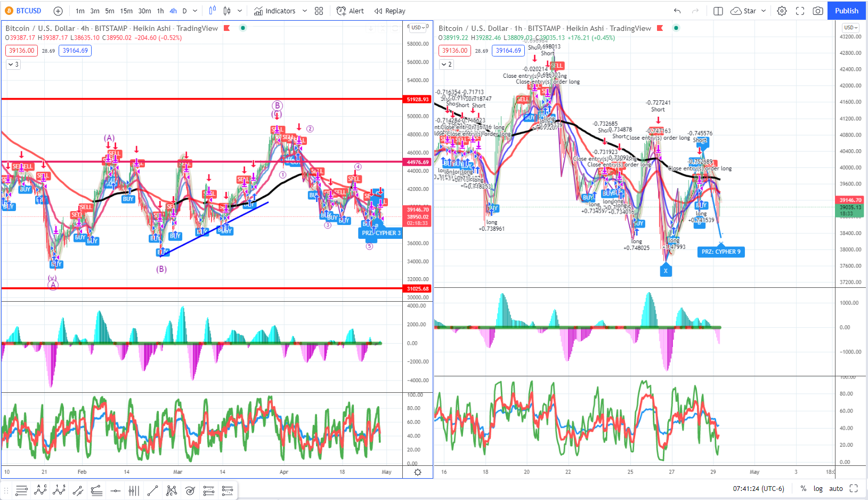
Task: Switch to the 1m timeframe
Action: (x=80, y=11)
